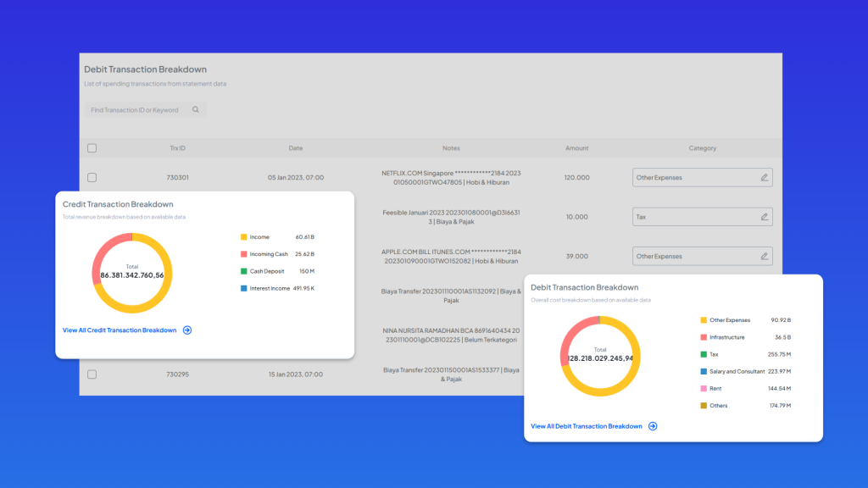Screen dimensions: 868x488
Task: Click the credit donut chart total
Action: (131, 272)
